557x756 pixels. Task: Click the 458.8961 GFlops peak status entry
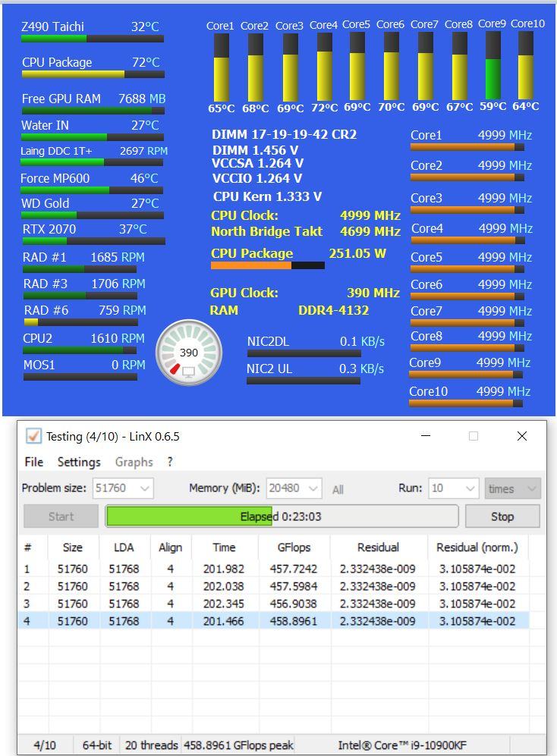tap(238, 745)
